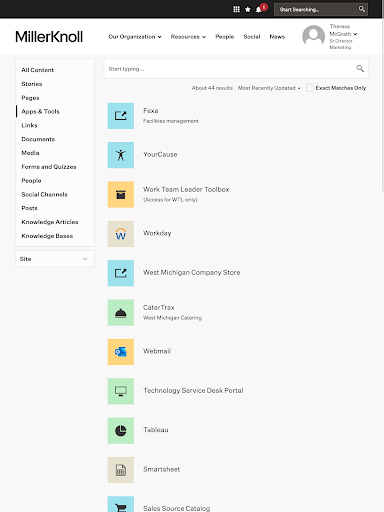The width and height of the screenshot is (384, 512).
Task: Open Most Recently Updated sort dropdown
Action: pos(269,88)
